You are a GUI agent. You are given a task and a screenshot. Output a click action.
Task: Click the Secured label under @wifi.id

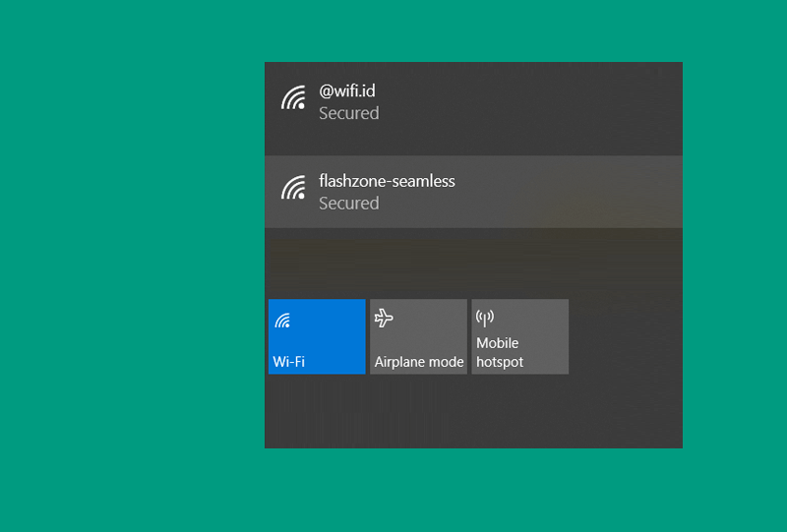click(349, 113)
